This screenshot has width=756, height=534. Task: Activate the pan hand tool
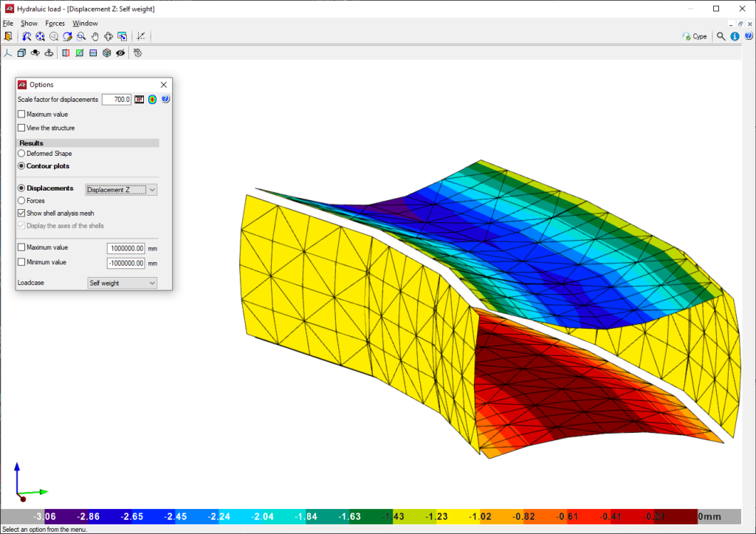point(94,36)
